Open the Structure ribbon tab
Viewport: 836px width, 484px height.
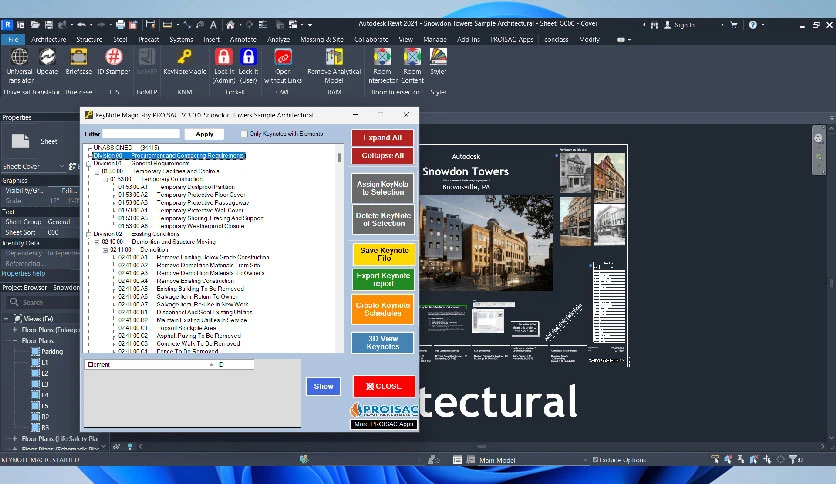[x=89, y=39]
